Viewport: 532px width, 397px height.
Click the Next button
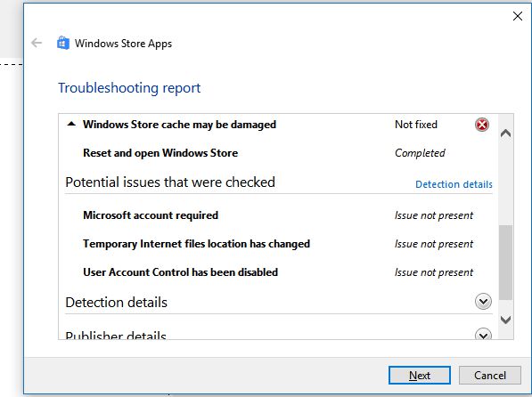[420, 376]
